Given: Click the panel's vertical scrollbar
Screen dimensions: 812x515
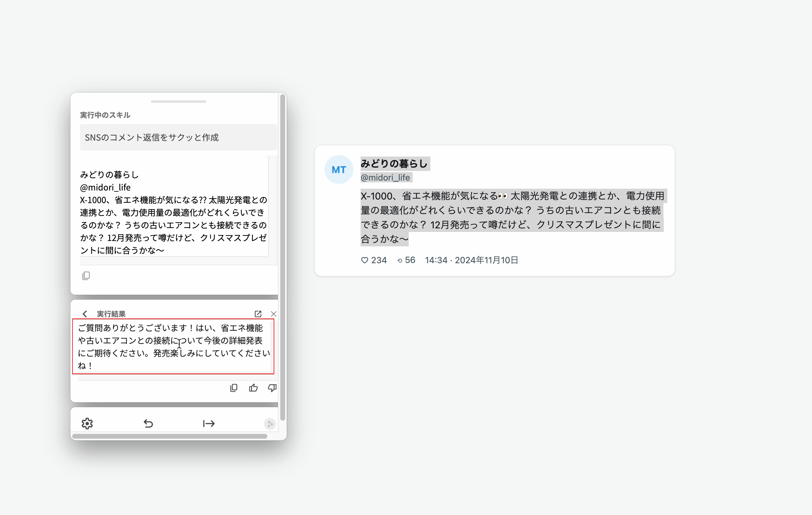Looking at the screenshot, I should pos(283,257).
